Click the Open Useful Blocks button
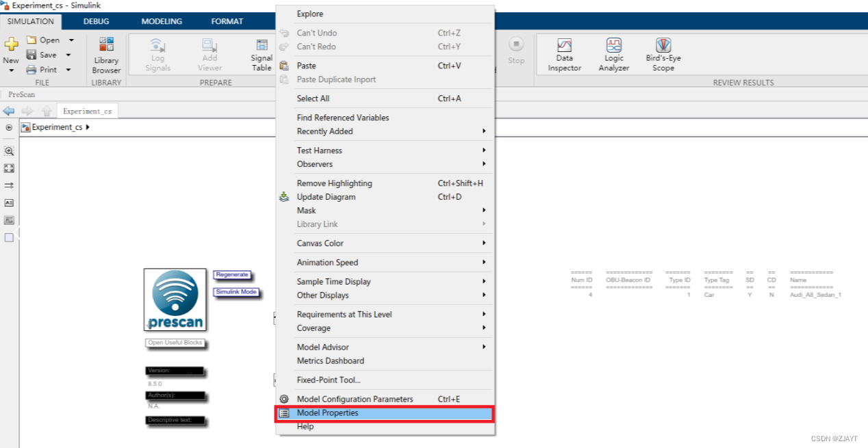The image size is (868, 448). [x=175, y=343]
